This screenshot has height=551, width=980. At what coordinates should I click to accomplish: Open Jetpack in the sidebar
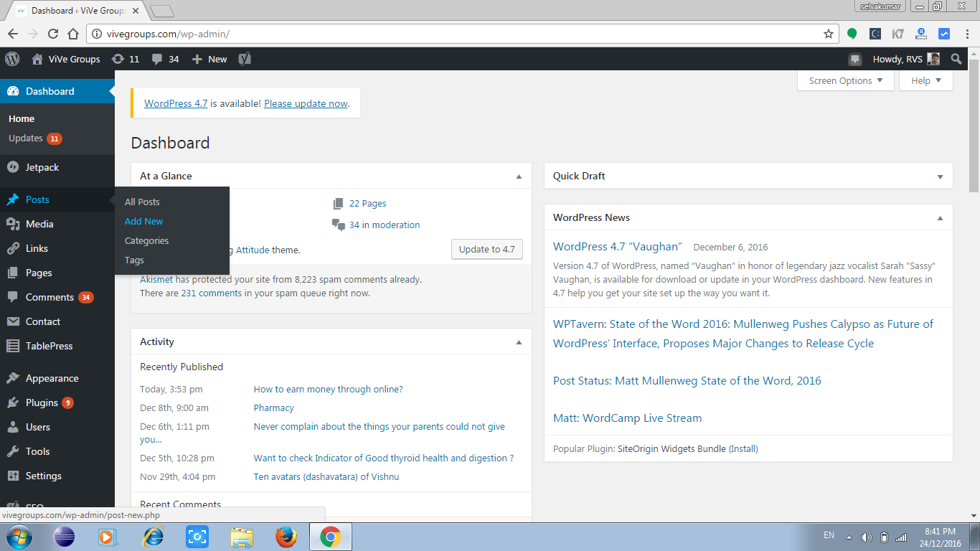[x=57, y=167]
